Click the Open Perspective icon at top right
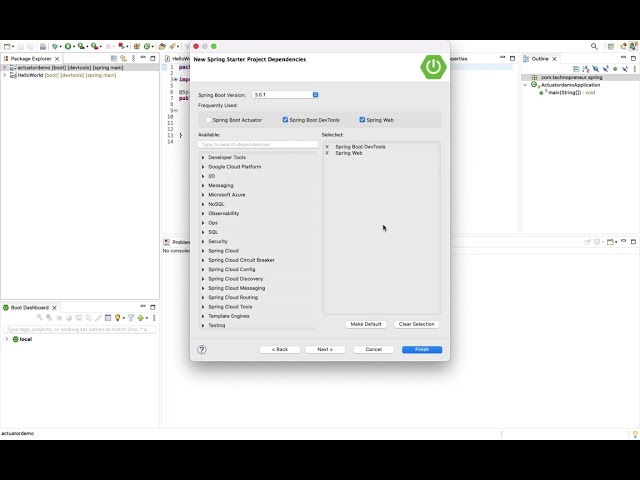The image size is (640, 480). pos(611,47)
